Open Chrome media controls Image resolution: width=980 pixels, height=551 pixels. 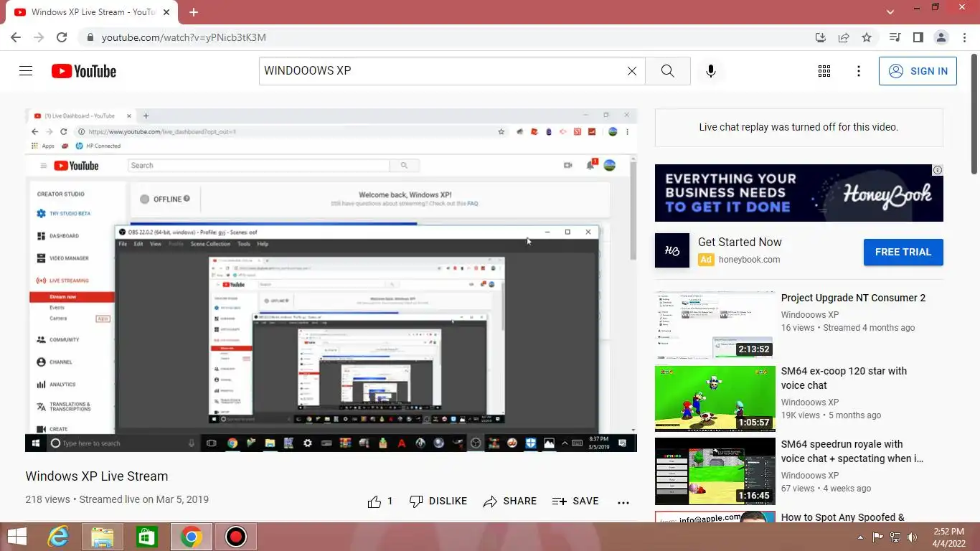[895, 37]
